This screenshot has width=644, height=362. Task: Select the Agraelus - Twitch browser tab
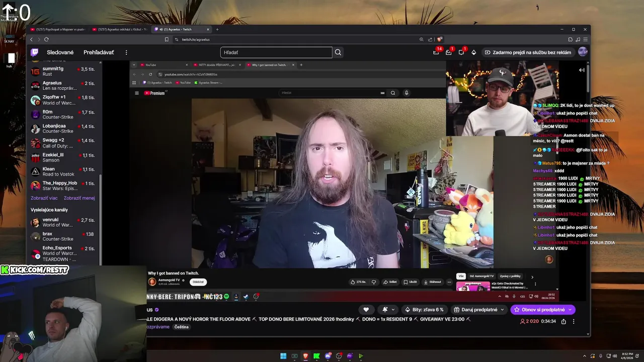pos(181,29)
